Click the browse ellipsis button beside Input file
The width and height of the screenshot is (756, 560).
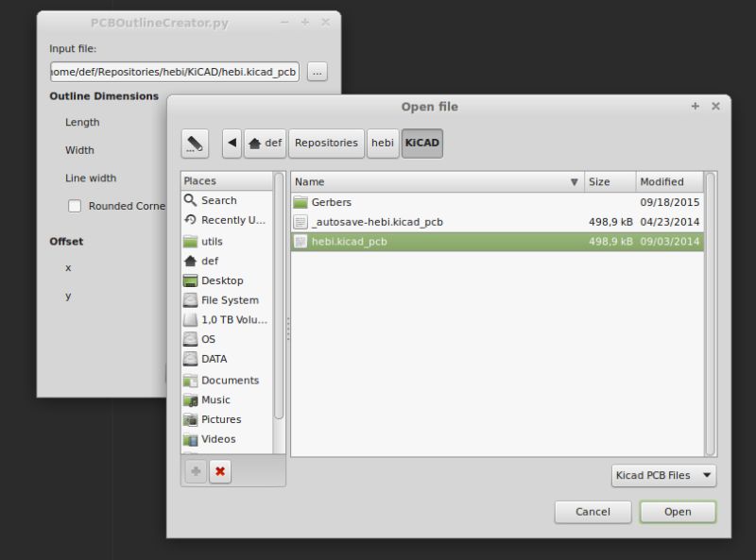pyautogui.click(x=317, y=72)
